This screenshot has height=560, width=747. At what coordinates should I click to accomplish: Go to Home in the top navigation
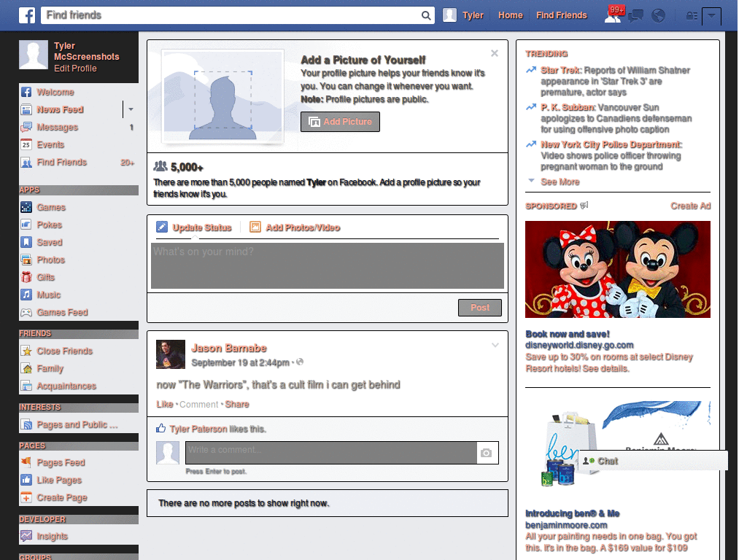click(510, 15)
